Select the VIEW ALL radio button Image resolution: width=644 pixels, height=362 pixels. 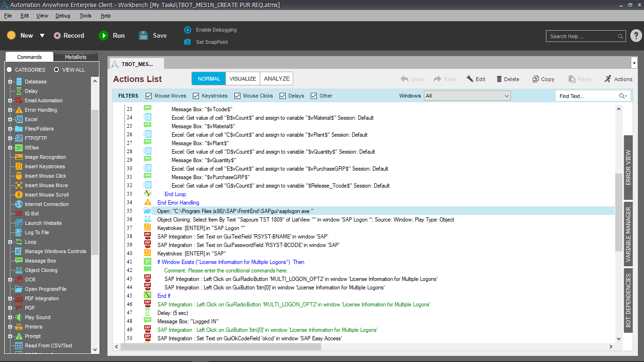click(56, 70)
